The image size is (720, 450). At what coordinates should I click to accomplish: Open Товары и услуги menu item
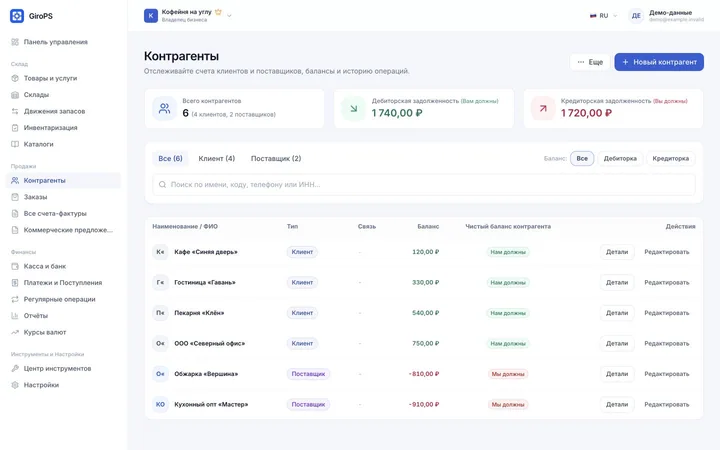tap(63, 78)
